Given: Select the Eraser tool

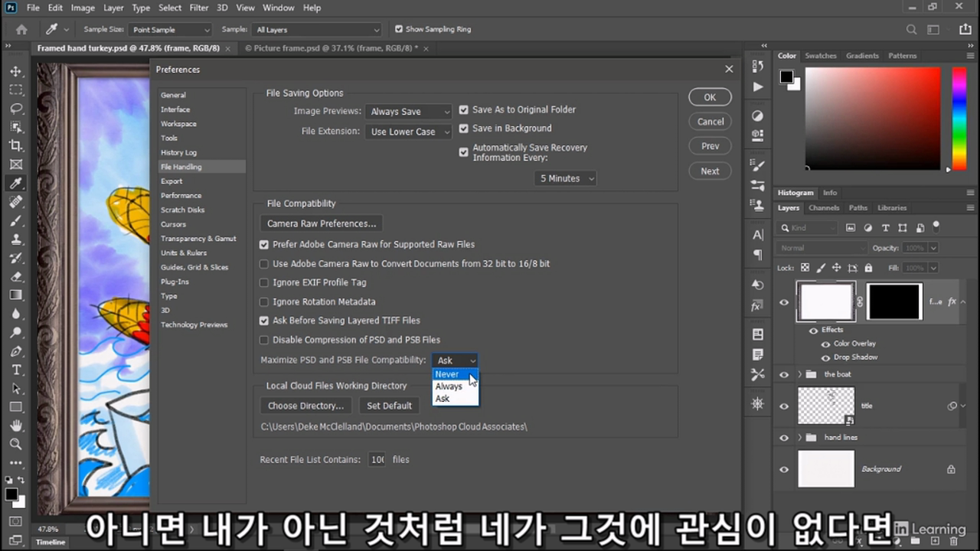Looking at the screenshot, I should [16, 276].
